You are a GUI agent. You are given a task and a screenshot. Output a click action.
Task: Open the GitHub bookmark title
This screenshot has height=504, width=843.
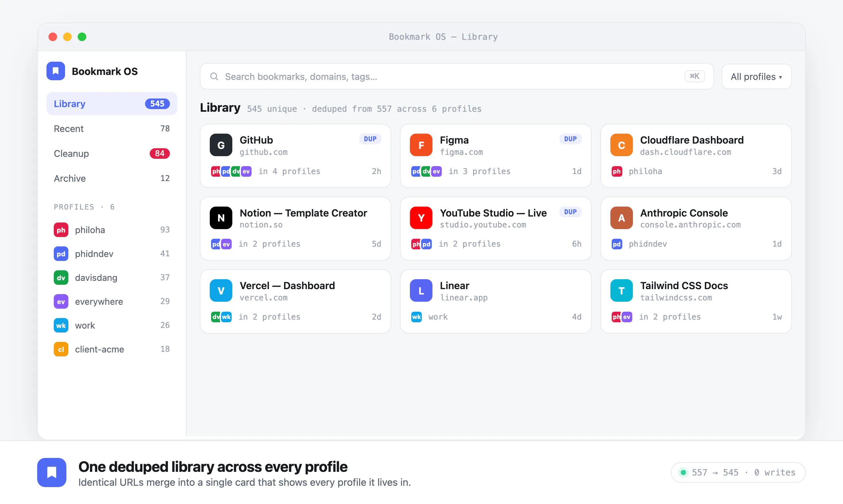point(256,140)
